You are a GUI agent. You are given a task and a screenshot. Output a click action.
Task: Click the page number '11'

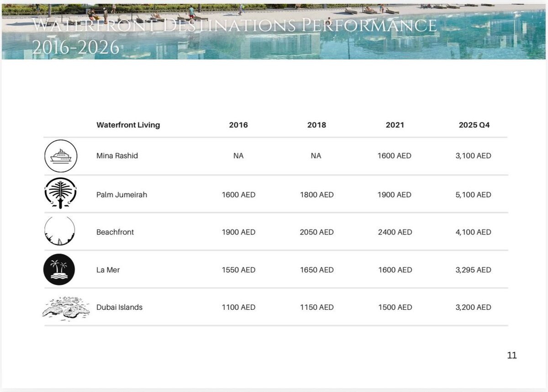coord(512,355)
